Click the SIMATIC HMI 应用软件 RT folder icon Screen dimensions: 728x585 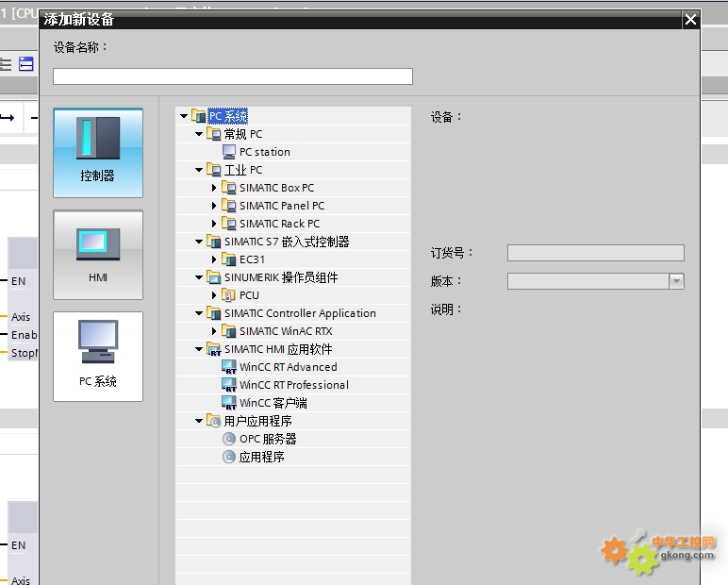pyautogui.click(x=213, y=349)
